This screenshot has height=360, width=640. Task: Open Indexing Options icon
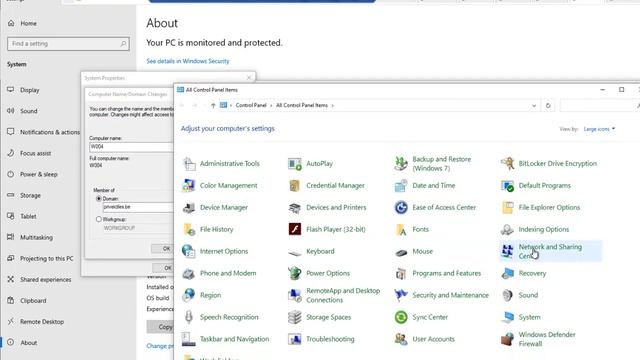coord(507,229)
